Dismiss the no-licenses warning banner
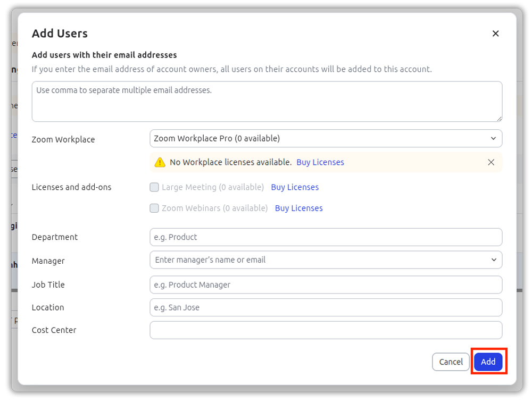The width and height of the screenshot is (532, 401). [491, 162]
